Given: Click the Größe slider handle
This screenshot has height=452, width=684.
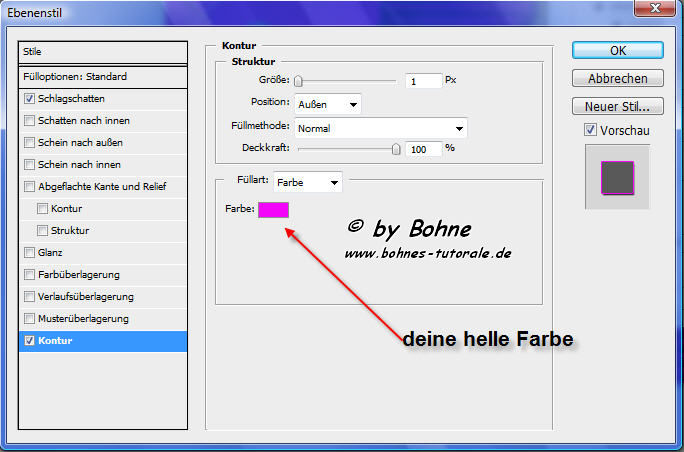Looking at the screenshot, I should click(298, 81).
